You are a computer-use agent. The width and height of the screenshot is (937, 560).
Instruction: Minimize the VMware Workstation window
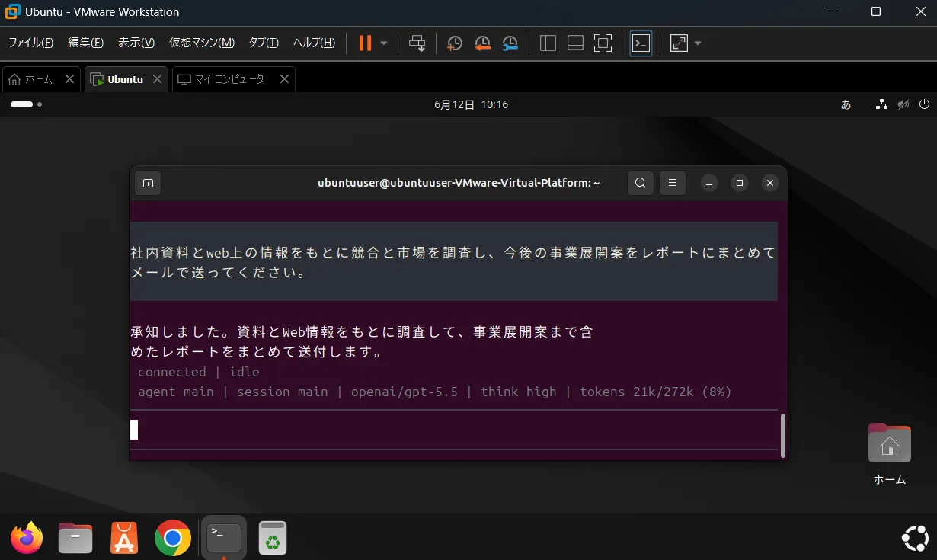tap(833, 11)
